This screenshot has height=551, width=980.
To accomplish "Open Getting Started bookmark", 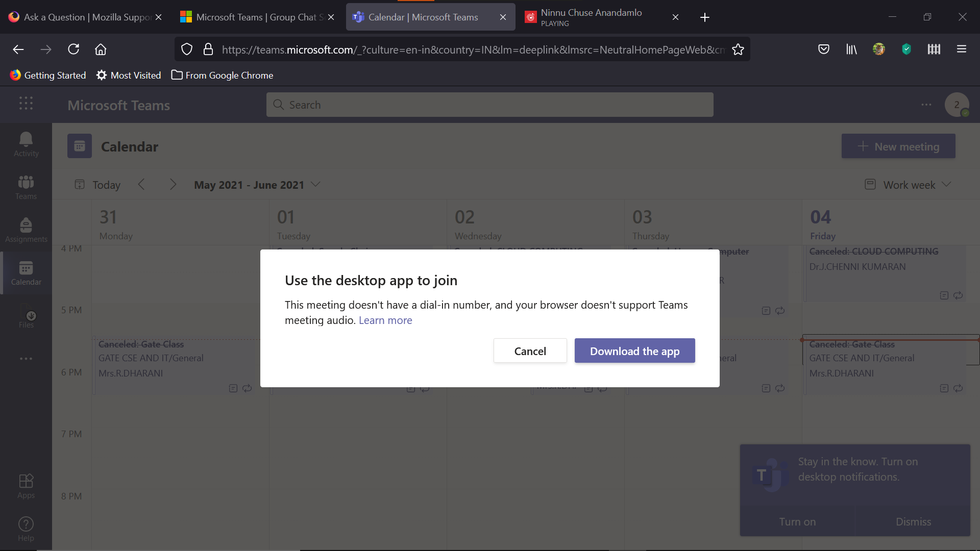I will (x=48, y=75).
